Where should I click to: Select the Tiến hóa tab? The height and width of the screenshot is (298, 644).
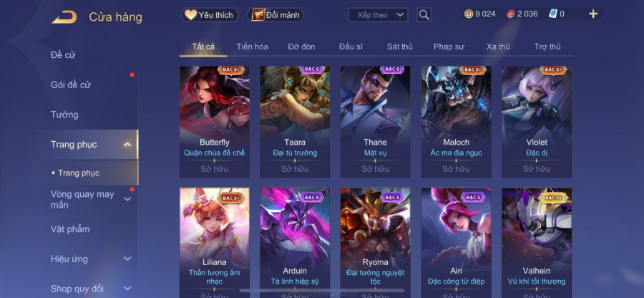click(x=252, y=47)
